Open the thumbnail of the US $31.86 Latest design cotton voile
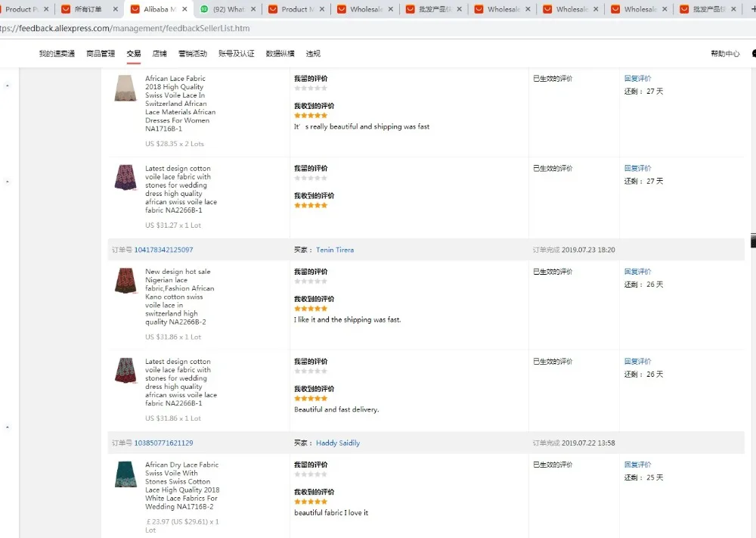 coord(125,371)
